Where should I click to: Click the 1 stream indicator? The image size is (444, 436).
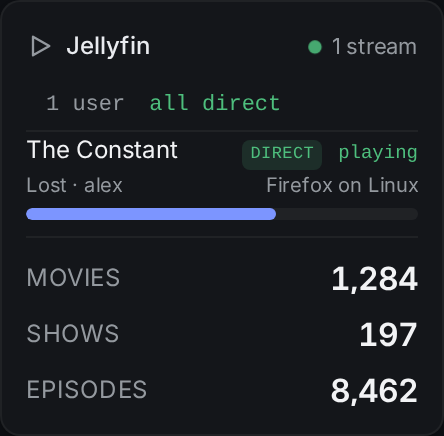coord(362,46)
